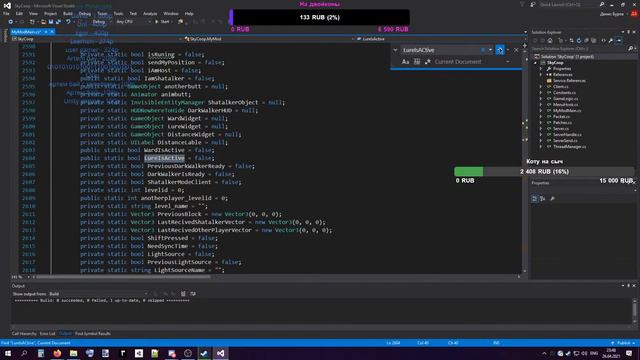The height and width of the screenshot is (360, 640).
Task: Open the Error List bottom tab
Action: click(47, 334)
